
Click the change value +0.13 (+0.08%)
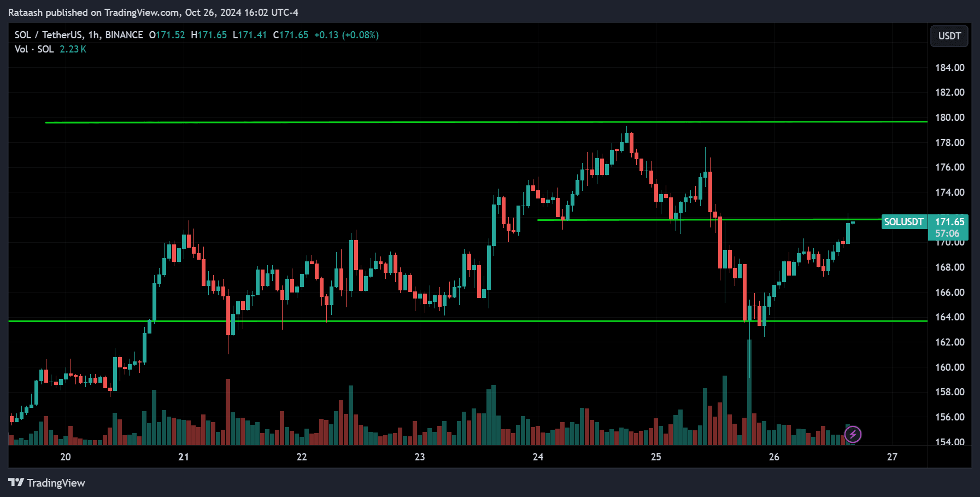347,35
